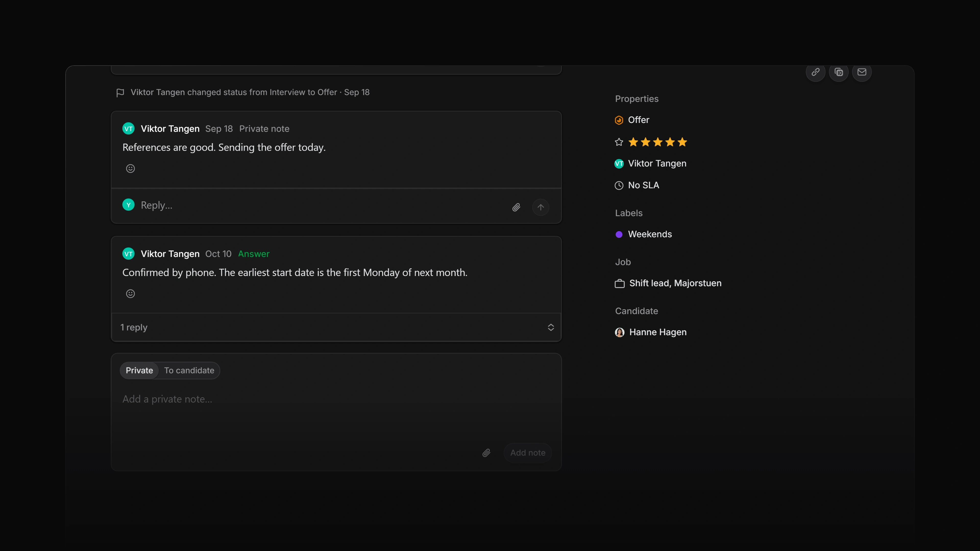Open candidate Hanne Hagen's profile

[651, 332]
